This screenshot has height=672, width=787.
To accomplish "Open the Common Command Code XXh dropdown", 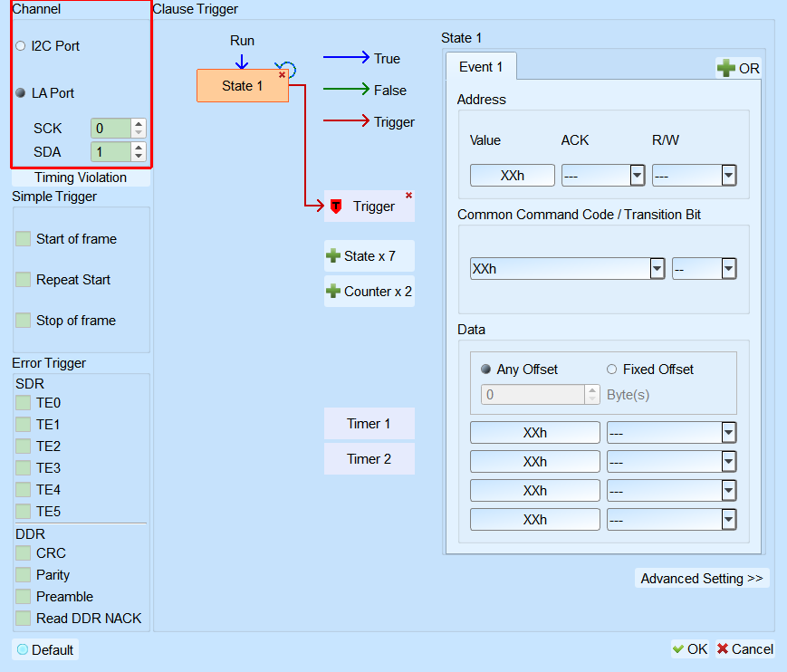I will 568,268.
